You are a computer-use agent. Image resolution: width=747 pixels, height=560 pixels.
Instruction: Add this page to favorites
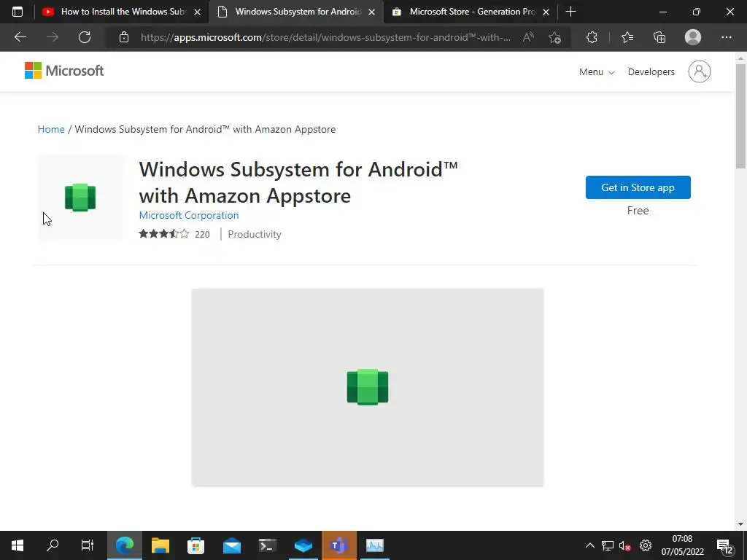tap(554, 37)
